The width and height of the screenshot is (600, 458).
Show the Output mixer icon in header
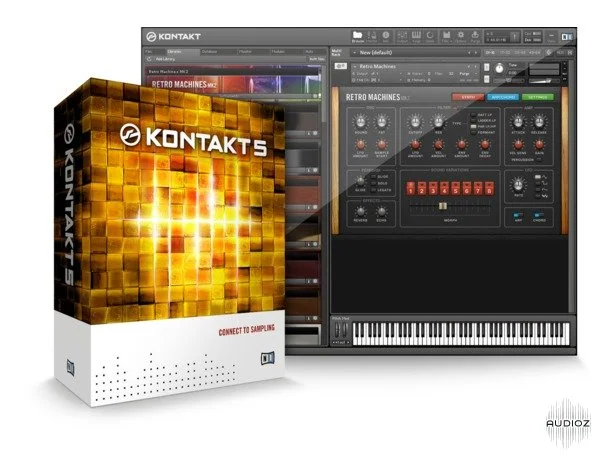pos(402,36)
